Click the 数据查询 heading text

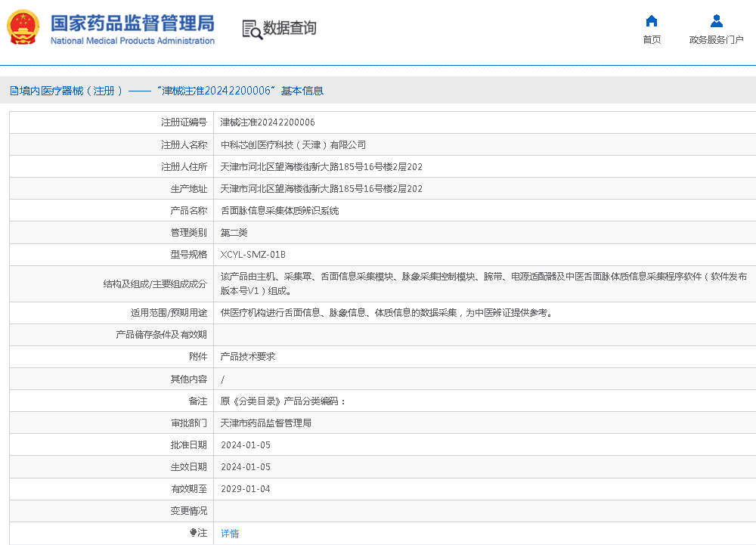290,29
